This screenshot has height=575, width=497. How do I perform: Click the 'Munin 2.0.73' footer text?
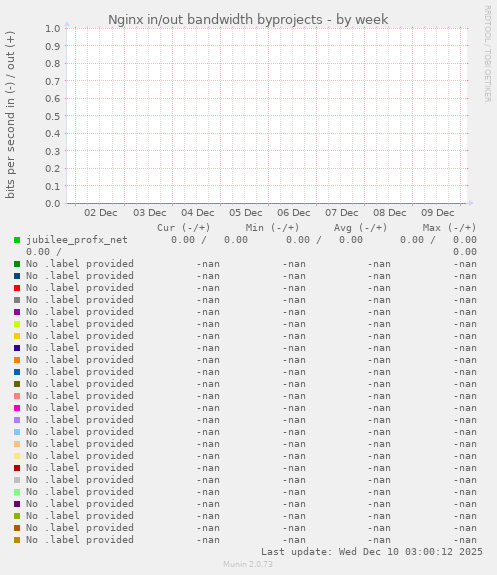tap(248, 564)
